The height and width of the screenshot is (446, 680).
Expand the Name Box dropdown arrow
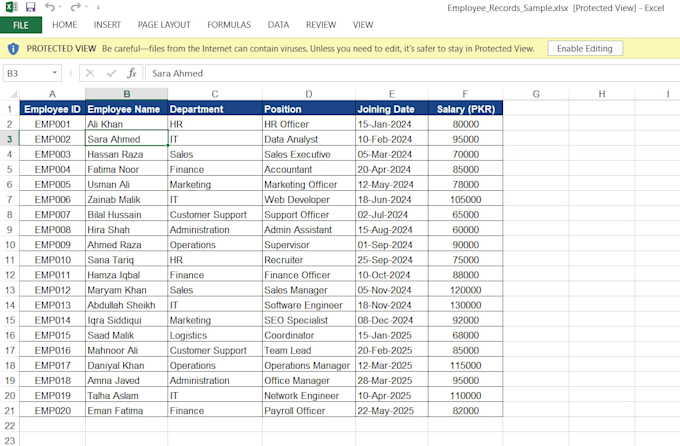(x=55, y=73)
